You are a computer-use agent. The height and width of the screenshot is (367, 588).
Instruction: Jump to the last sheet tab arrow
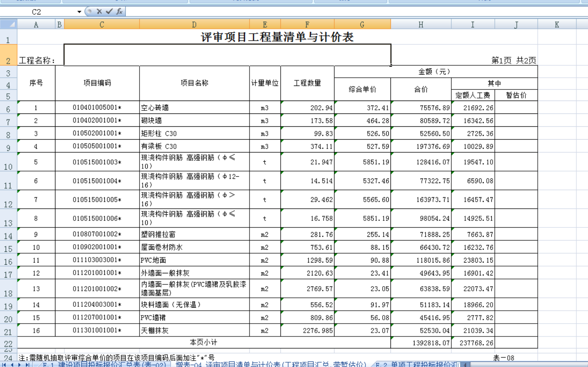(x=27, y=364)
